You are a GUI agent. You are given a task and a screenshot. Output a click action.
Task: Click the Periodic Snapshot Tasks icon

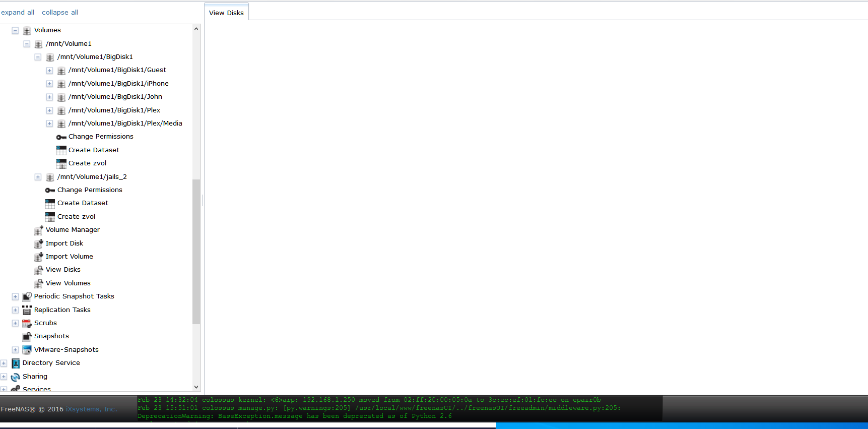tap(27, 296)
